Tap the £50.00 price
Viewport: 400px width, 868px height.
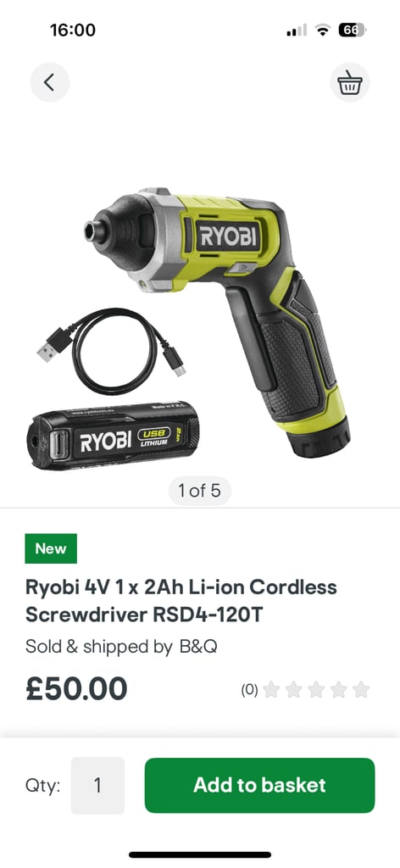click(x=76, y=688)
